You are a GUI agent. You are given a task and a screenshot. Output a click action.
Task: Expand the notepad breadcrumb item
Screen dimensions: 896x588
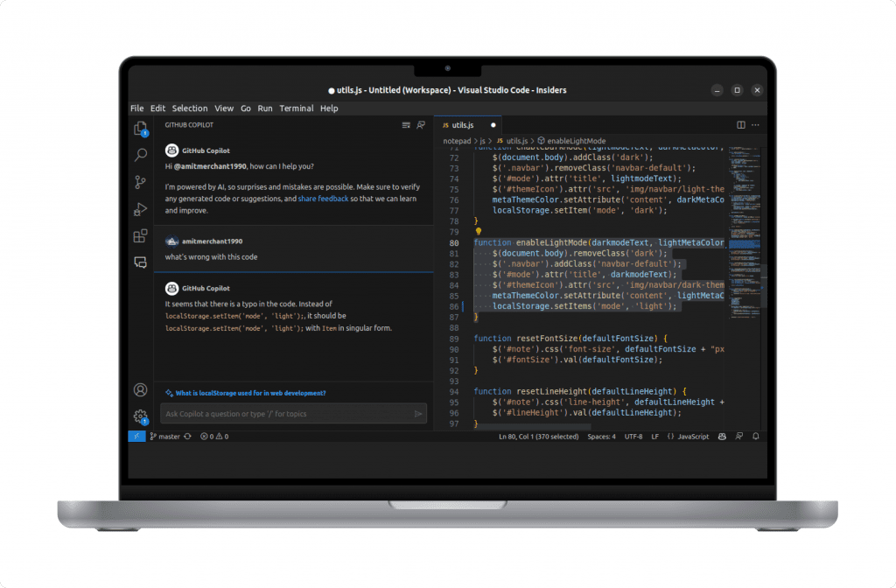[456, 141]
